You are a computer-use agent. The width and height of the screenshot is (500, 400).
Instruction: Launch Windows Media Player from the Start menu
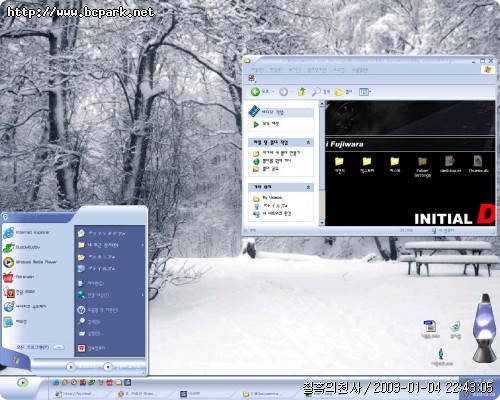click(x=31, y=262)
